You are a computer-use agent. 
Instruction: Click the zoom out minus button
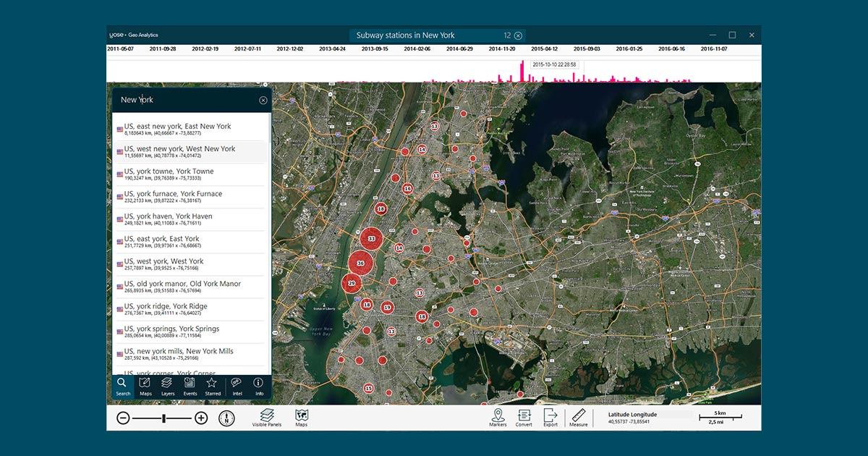(123, 418)
